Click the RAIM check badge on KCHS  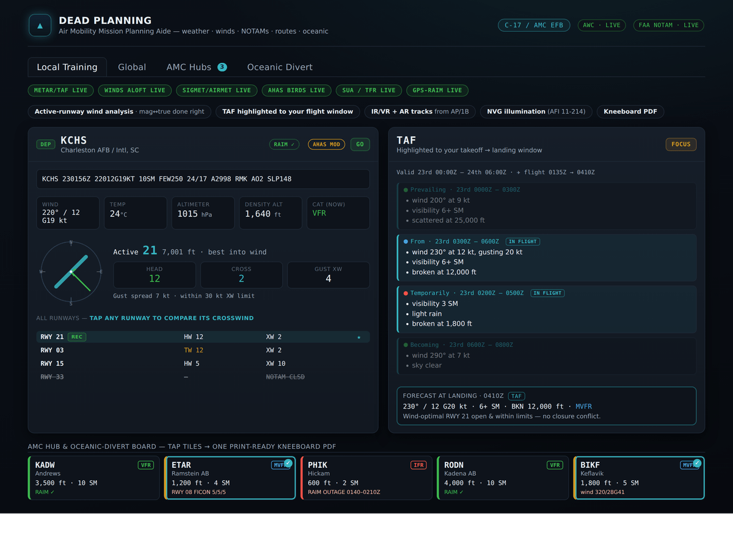284,145
